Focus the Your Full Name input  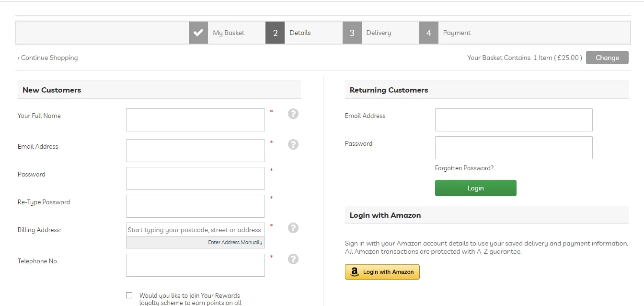(195, 120)
